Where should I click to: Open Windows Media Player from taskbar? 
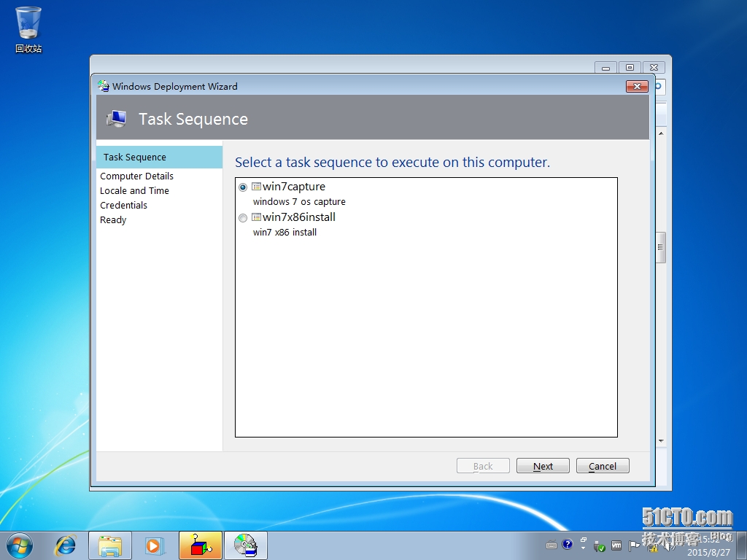click(x=154, y=545)
